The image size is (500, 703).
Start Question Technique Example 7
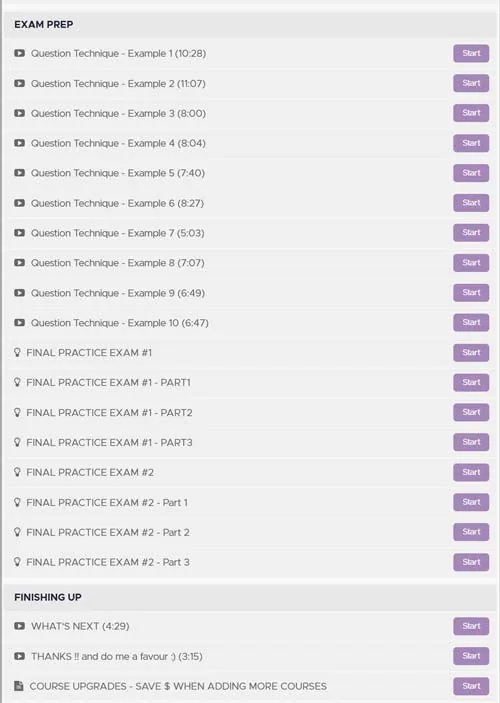(x=471, y=233)
